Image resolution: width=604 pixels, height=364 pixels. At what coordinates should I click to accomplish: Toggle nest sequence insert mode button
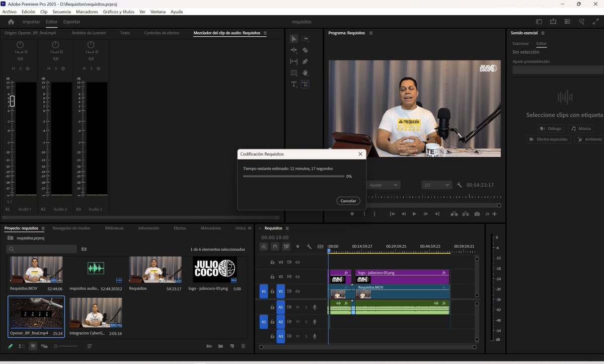pos(264,247)
